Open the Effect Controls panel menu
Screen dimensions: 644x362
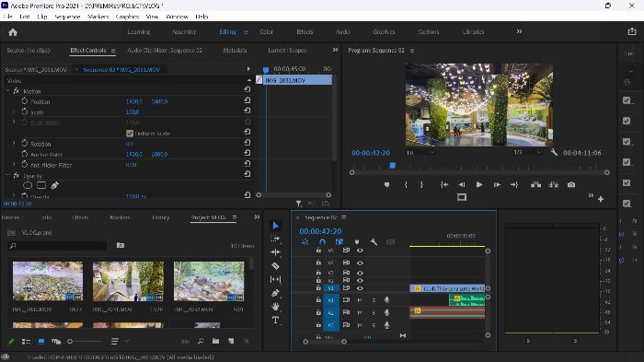point(113,51)
